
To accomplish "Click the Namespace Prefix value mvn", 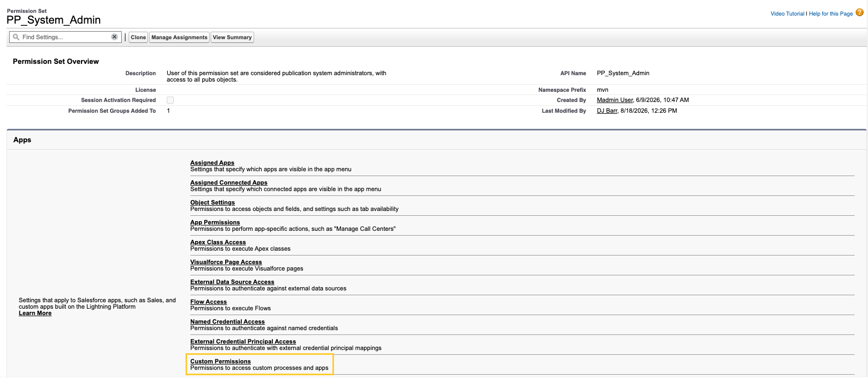I will click(x=603, y=90).
